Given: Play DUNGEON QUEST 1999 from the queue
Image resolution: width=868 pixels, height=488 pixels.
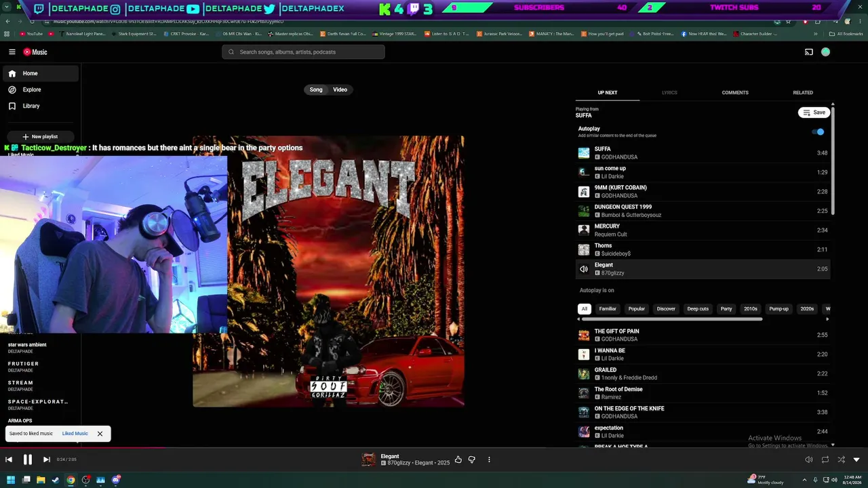Looking at the screenshot, I should [x=703, y=211].
